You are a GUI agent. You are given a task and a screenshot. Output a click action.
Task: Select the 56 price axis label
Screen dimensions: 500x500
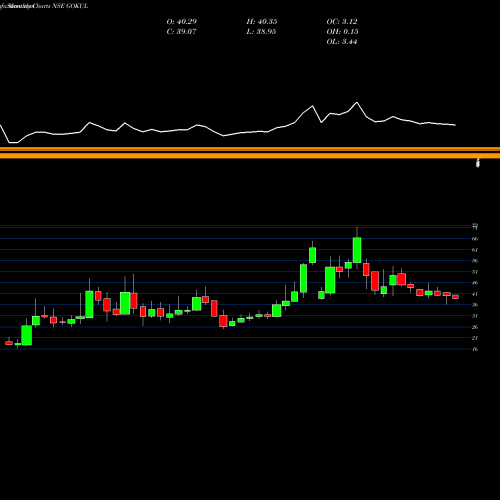point(475,261)
